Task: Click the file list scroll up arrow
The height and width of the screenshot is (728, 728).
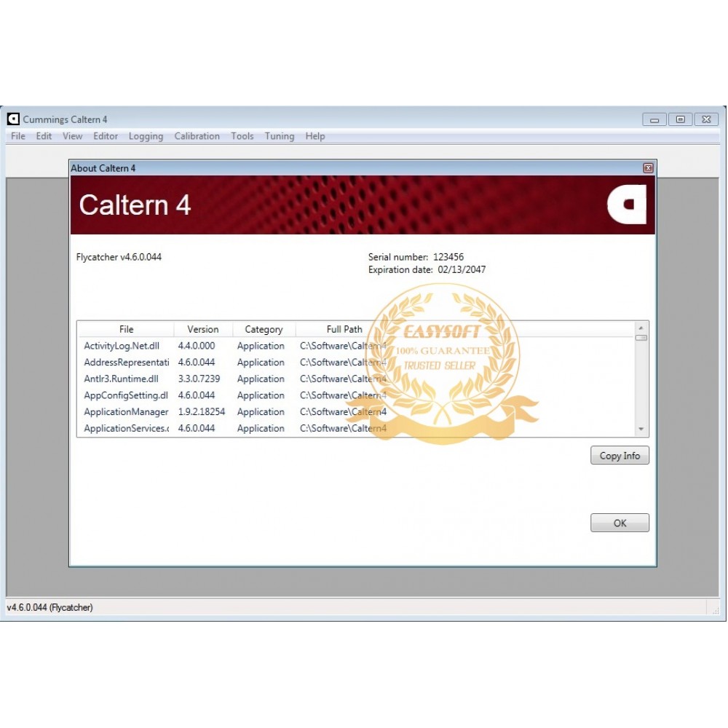Action: [x=641, y=328]
